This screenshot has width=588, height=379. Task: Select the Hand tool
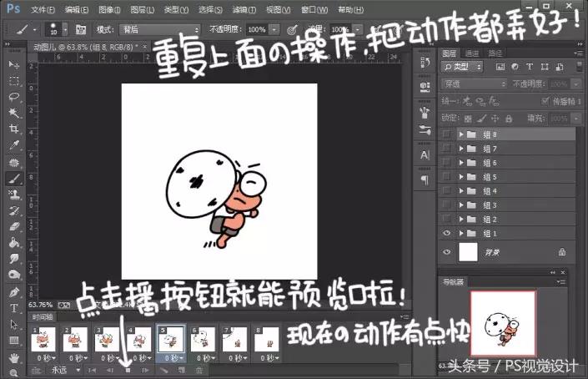(x=14, y=357)
